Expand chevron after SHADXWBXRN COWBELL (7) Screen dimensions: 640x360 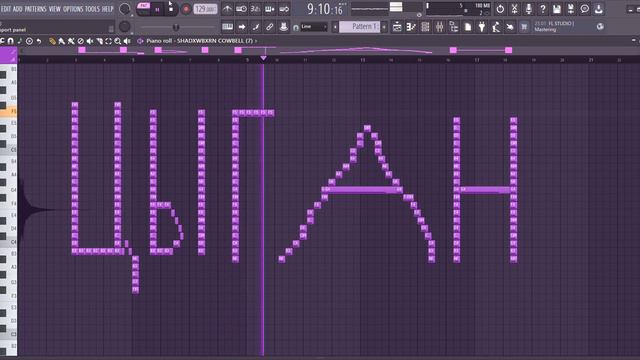tap(256, 41)
